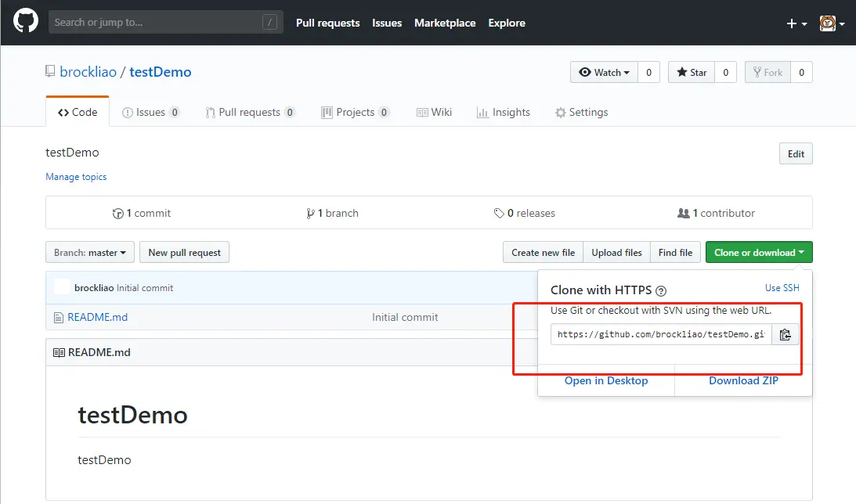
Task: Click the brockliao owner link
Action: tap(88, 72)
